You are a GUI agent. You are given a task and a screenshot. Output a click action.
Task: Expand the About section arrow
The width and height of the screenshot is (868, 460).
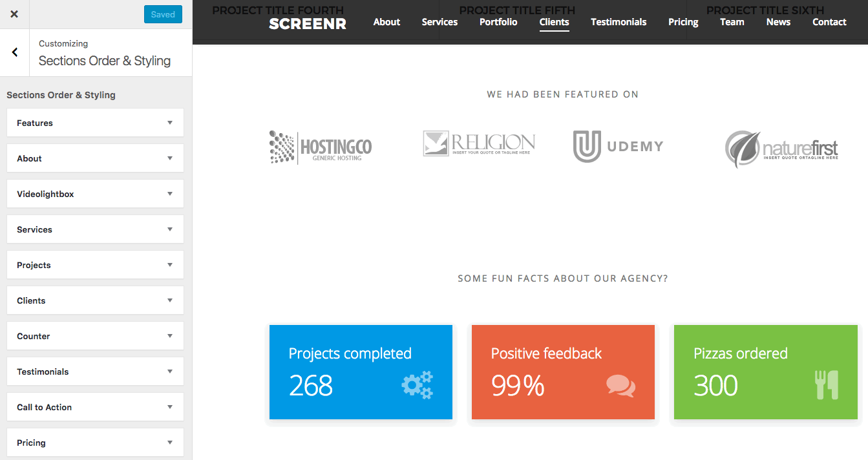pyautogui.click(x=170, y=158)
